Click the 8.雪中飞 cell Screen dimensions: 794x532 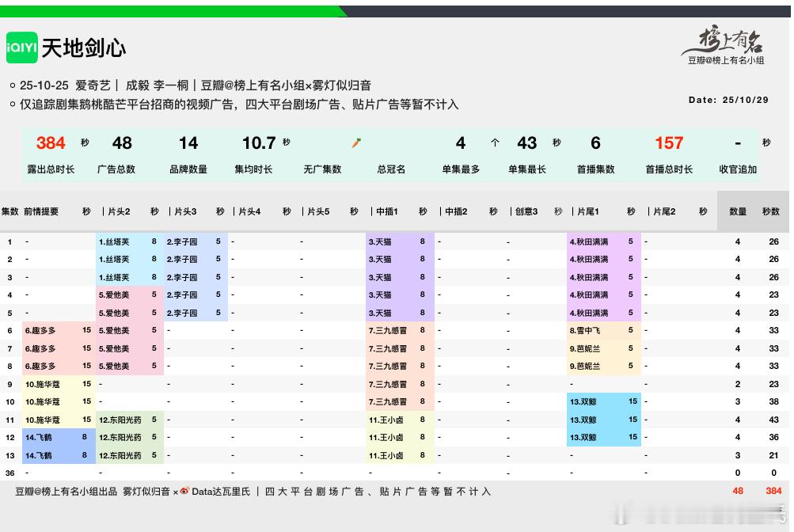[x=585, y=330]
